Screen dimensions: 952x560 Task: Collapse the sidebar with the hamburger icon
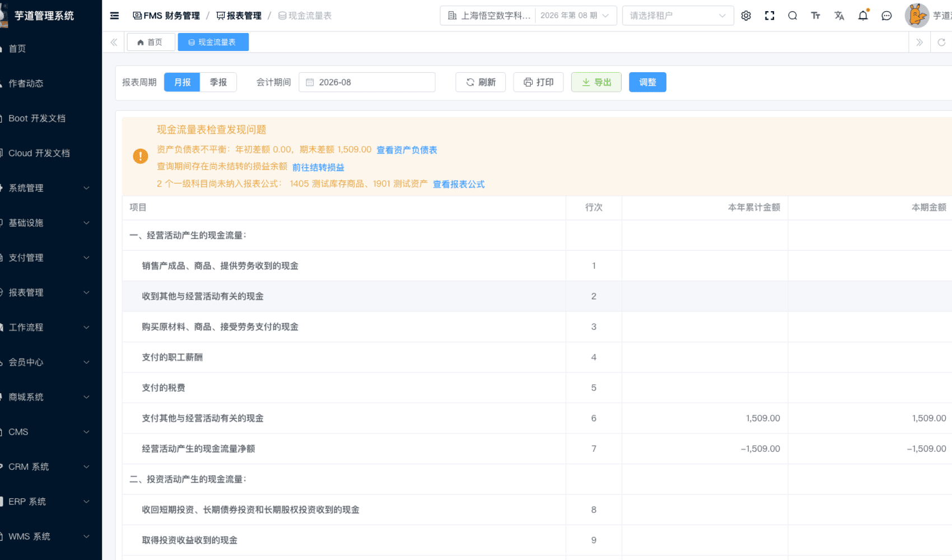point(114,16)
